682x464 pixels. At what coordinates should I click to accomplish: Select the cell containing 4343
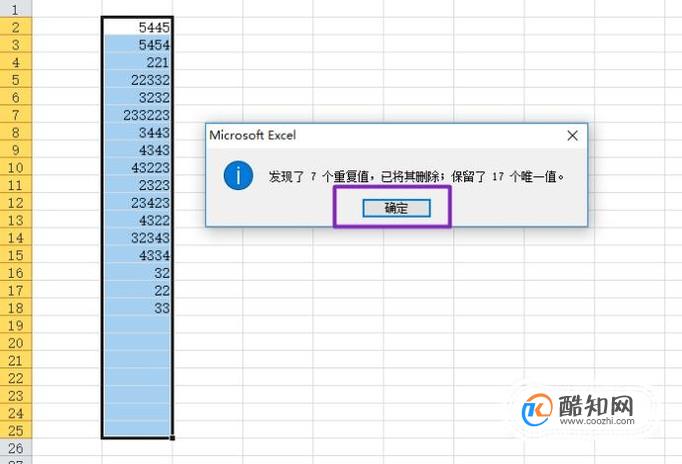137,150
